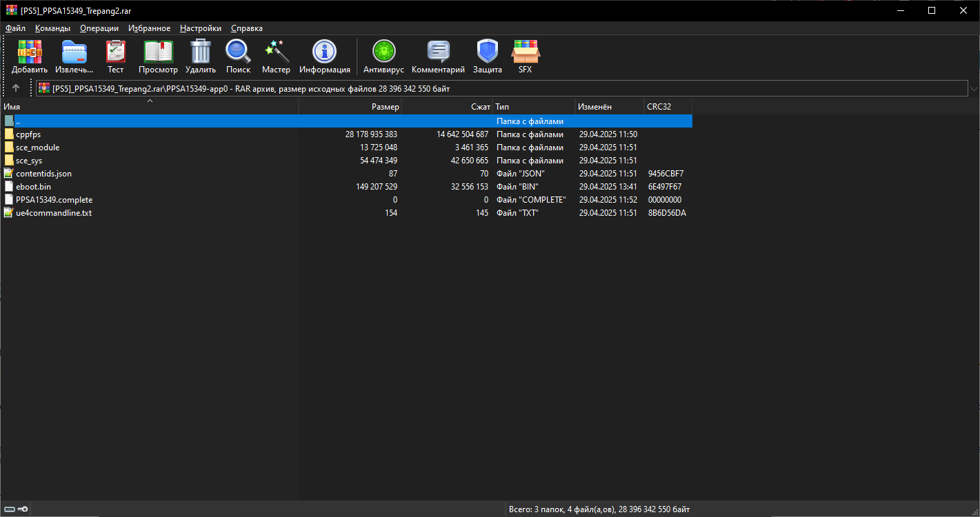Select the eboot.bin file
980x517 pixels.
pos(33,187)
